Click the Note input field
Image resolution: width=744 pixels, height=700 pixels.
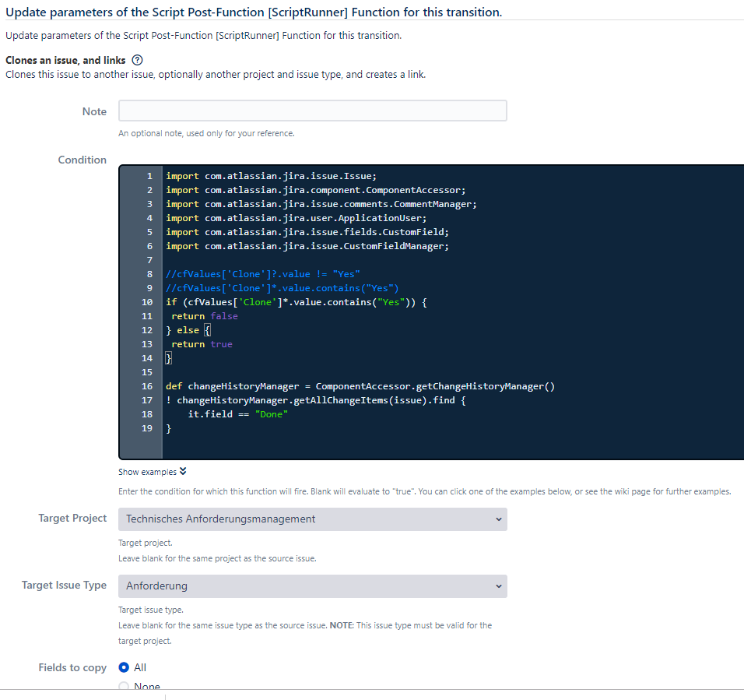(x=313, y=111)
